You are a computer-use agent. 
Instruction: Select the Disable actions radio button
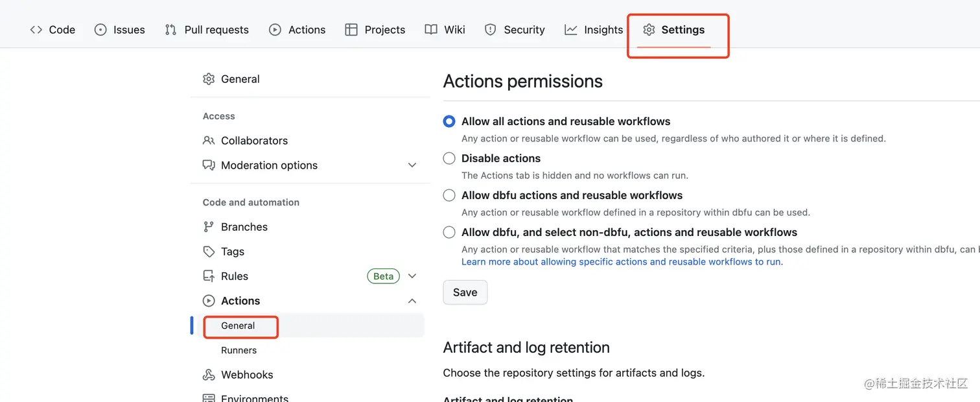coord(449,158)
